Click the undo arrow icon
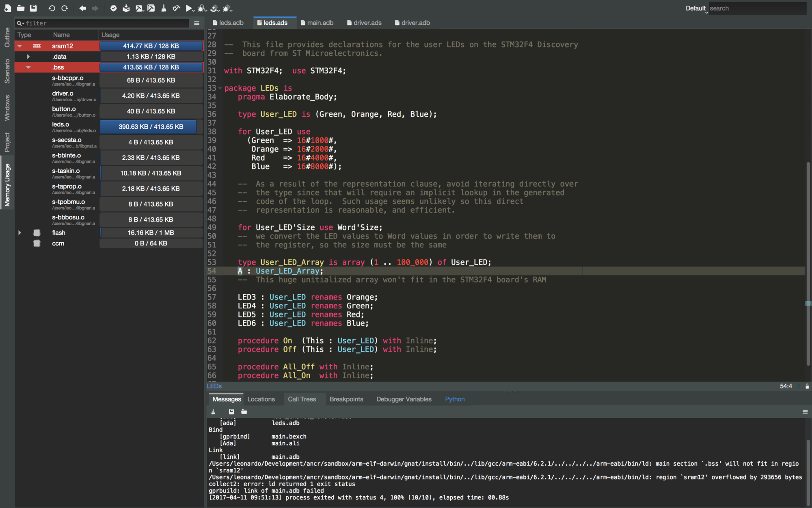 pos(52,8)
